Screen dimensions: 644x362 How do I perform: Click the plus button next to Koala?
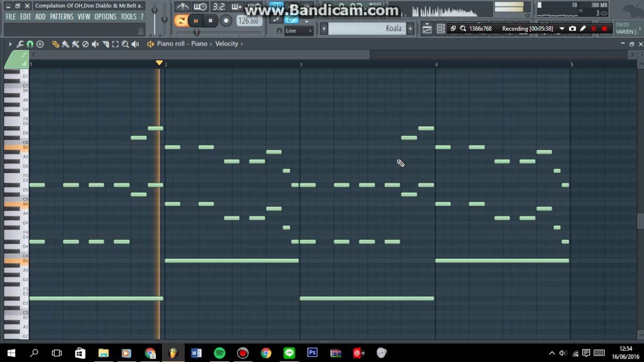410,29
